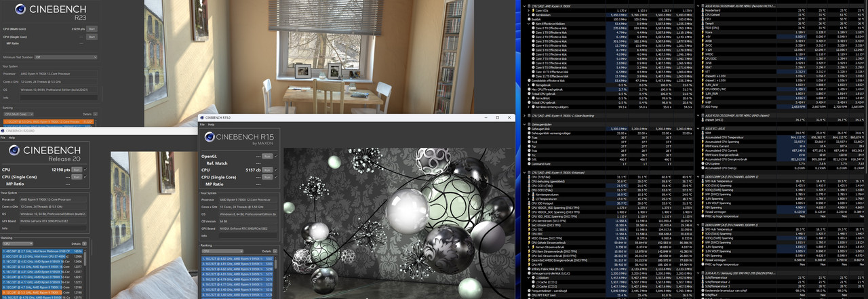Click the icon beside CPU PPT FAST Limit

click(529, 295)
